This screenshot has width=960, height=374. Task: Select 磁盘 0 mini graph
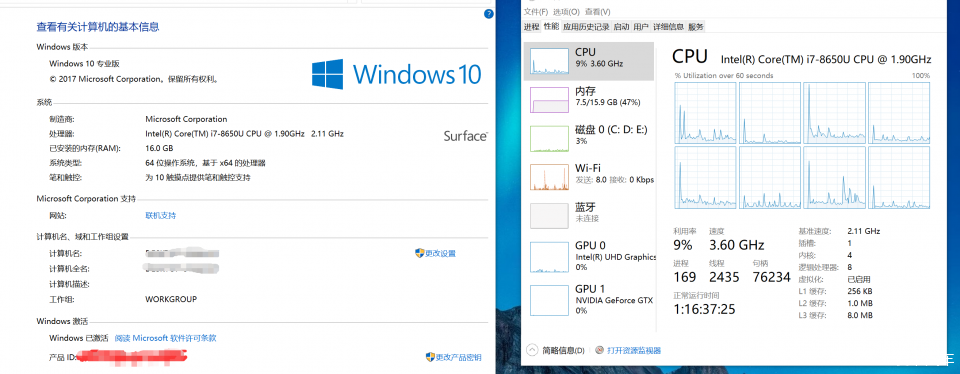tap(550, 139)
